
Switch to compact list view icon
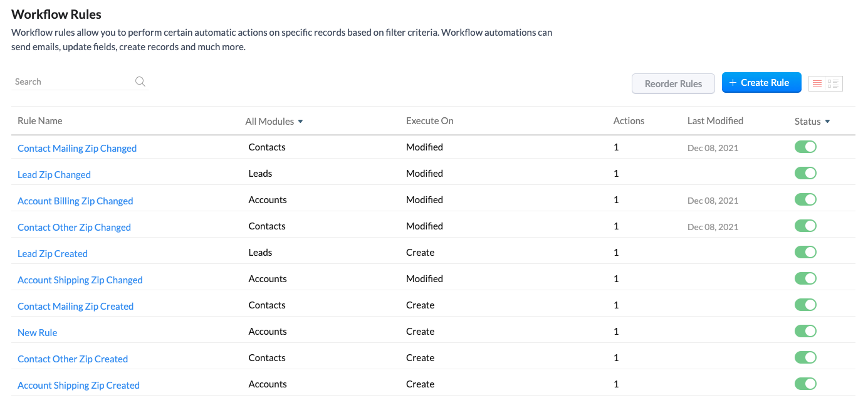coord(817,83)
